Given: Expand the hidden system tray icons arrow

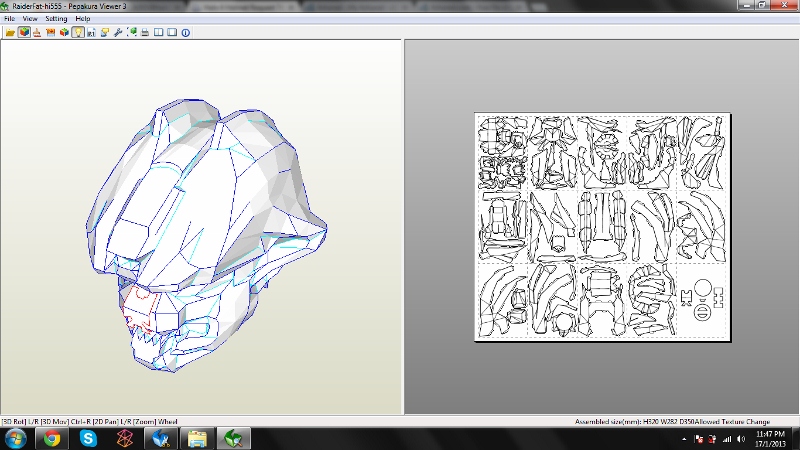Looking at the screenshot, I should coord(684,439).
